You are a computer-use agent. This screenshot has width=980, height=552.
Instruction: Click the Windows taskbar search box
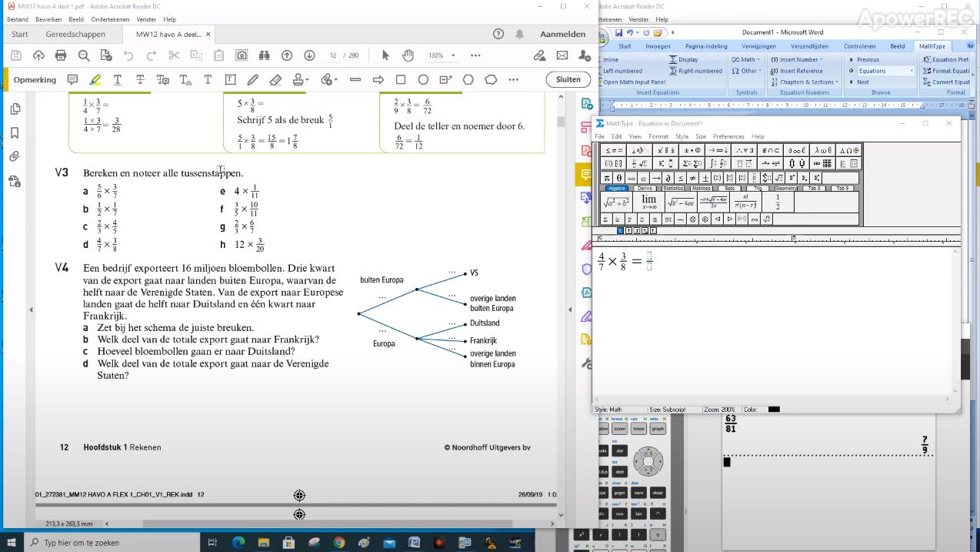(x=112, y=542)
